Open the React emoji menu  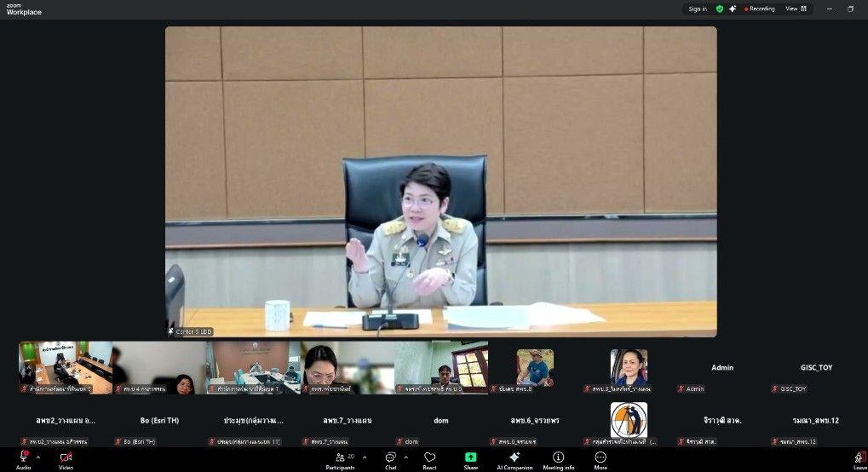point(429,458)
